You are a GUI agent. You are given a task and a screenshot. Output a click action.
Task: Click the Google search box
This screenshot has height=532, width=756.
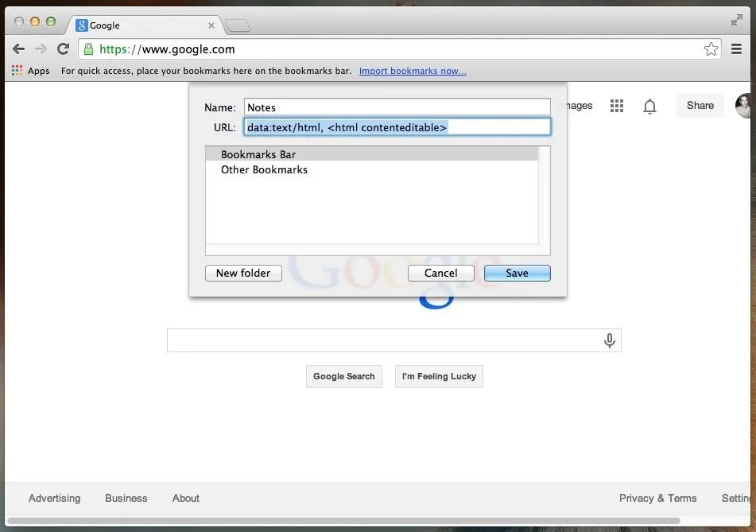tap(394, 340)
